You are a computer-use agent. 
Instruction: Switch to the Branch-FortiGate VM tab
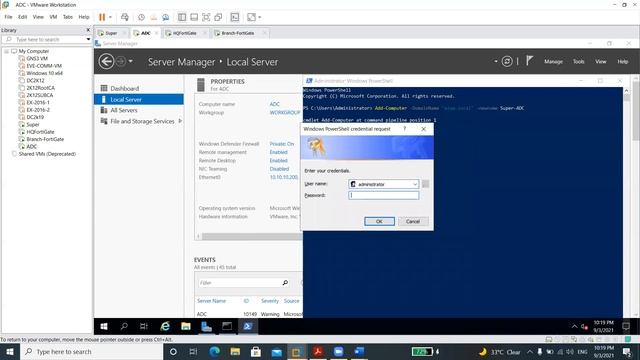tap(238, 33)
